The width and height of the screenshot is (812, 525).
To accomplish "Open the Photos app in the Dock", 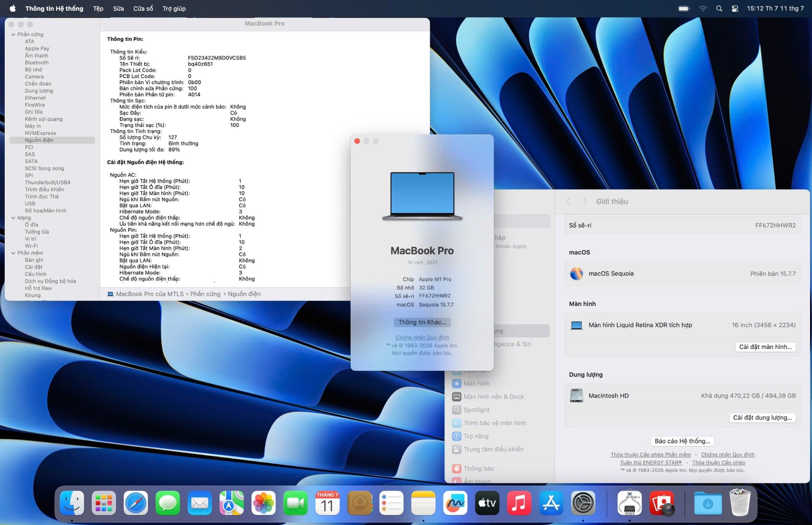I will click(x=264, y=503).
